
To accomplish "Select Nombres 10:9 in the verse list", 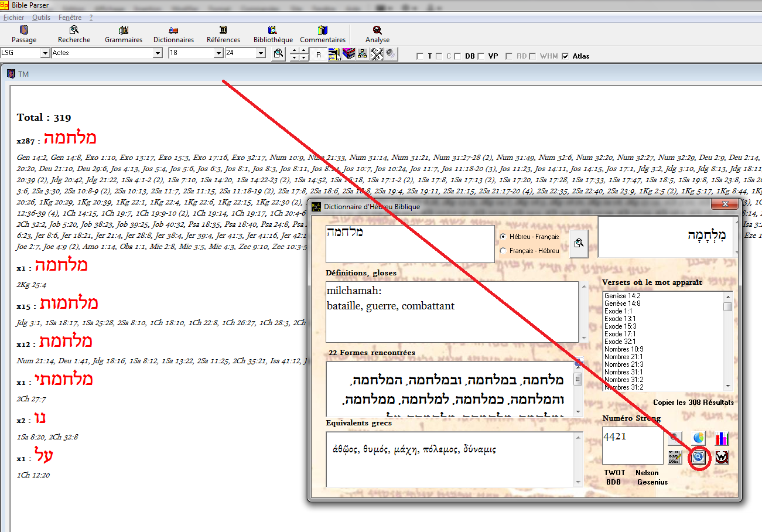I will (624, 349).
